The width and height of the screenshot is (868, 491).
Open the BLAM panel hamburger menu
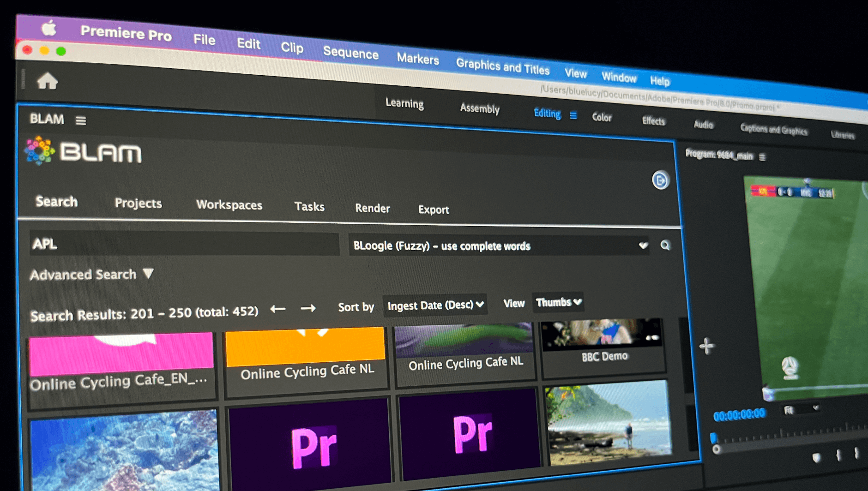click(x=81, y=121)
